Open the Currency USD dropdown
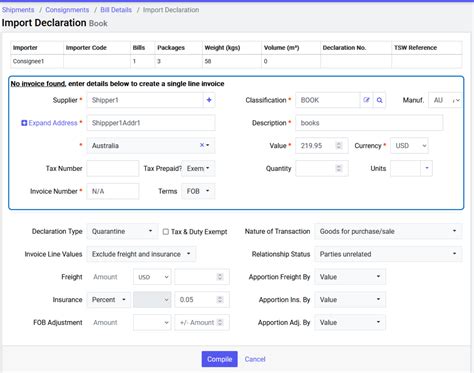This screenshot has height=373, width=474. tap(409, 146)
